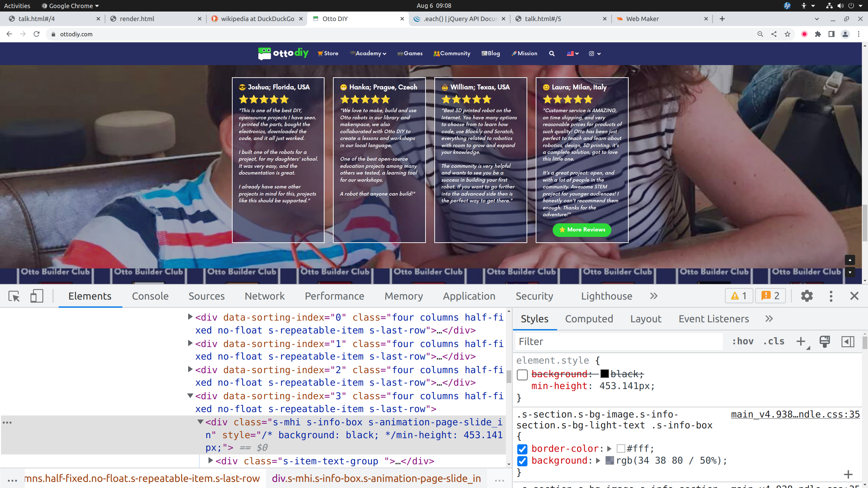Disable the border-color #fff property checkbox
The width and height of the screenshot is (868, 488).
coord(522,449)
